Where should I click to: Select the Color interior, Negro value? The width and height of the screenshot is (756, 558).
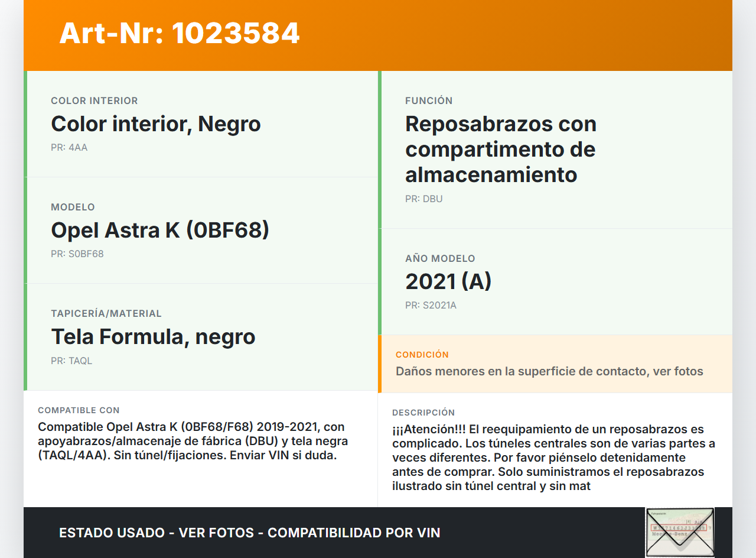(x=156, y=124)
